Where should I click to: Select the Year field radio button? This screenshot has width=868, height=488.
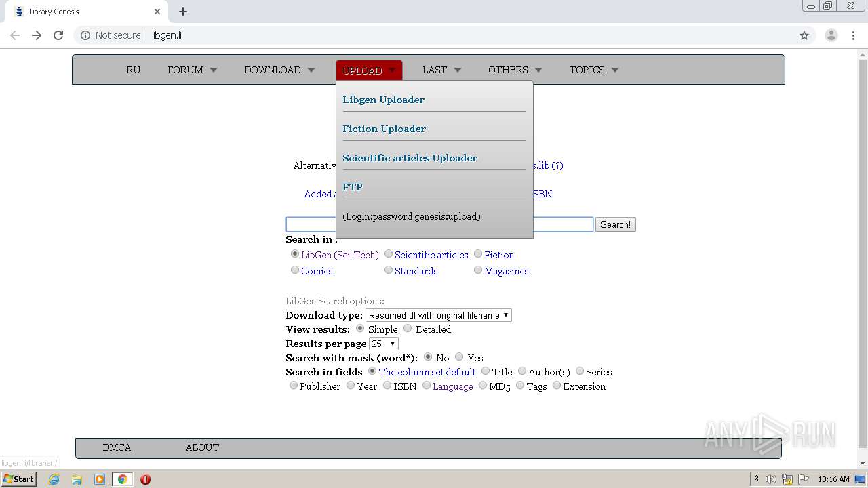(x=351, y=386)
